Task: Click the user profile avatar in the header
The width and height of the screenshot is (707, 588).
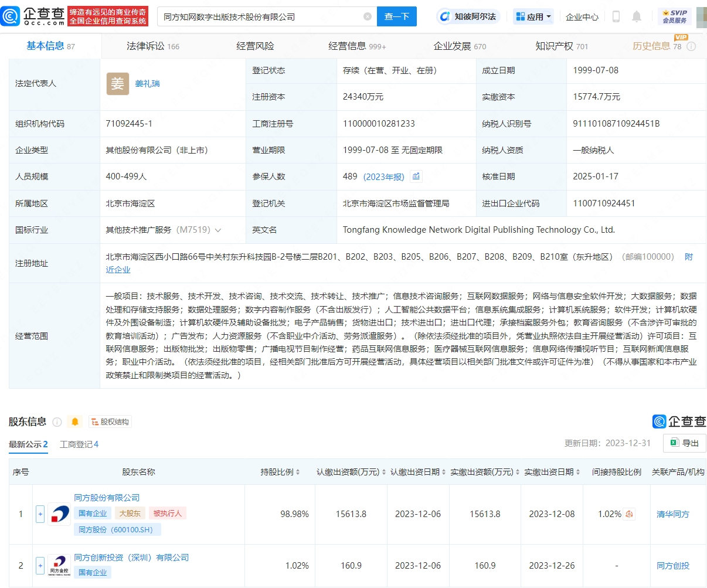Action: (x=701, y=17)
